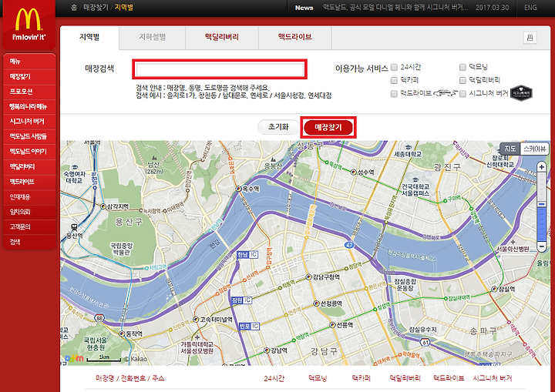Select the 지역별 tab
The width and height of the screenshot is (555, 392).
pos(89,37)
